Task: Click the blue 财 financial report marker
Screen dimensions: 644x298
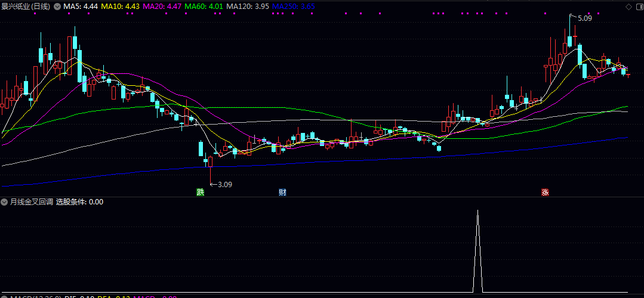Action: [x=282, y=193]
